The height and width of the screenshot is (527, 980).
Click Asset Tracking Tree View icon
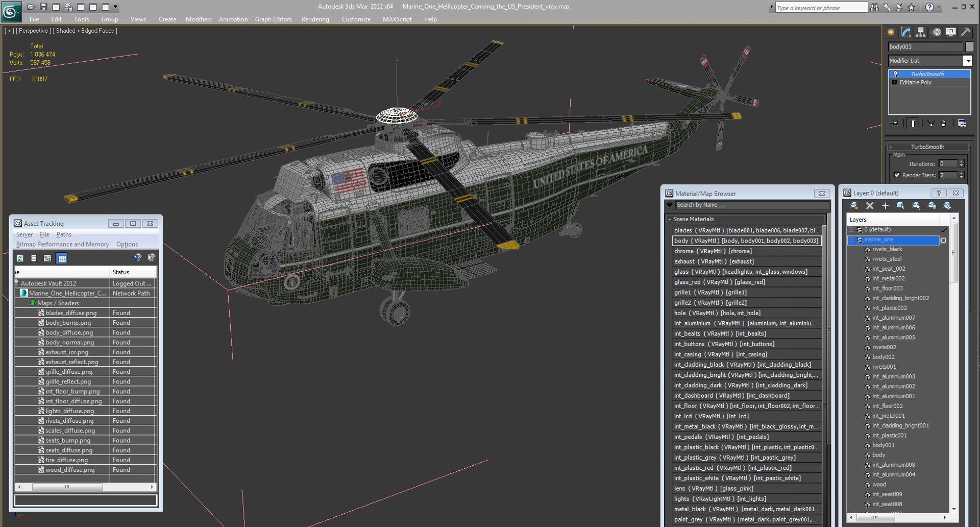point(47,258)
